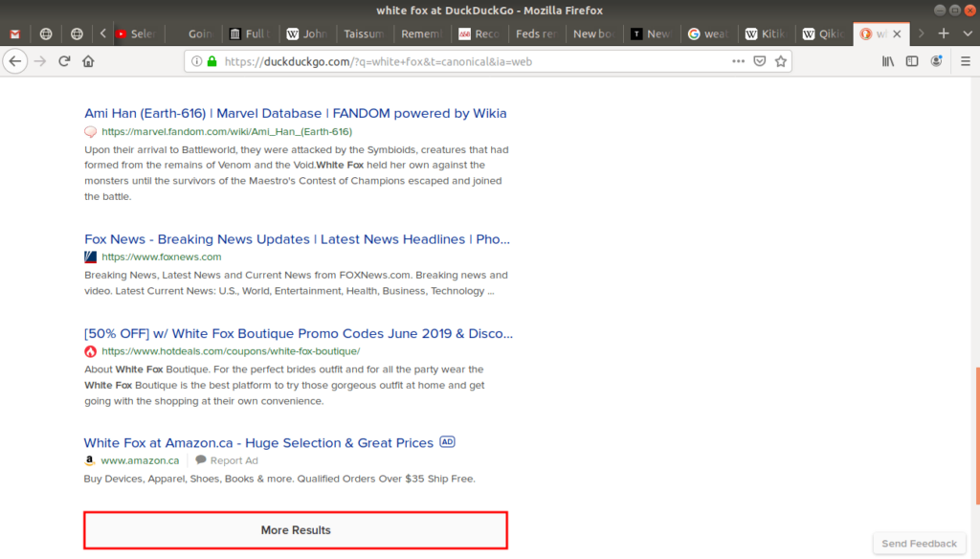Image resolution: width=980 pixels, height=559 pixels.
Task: Open the Library bookmarks panel
Action: click(x=888, y=61)
